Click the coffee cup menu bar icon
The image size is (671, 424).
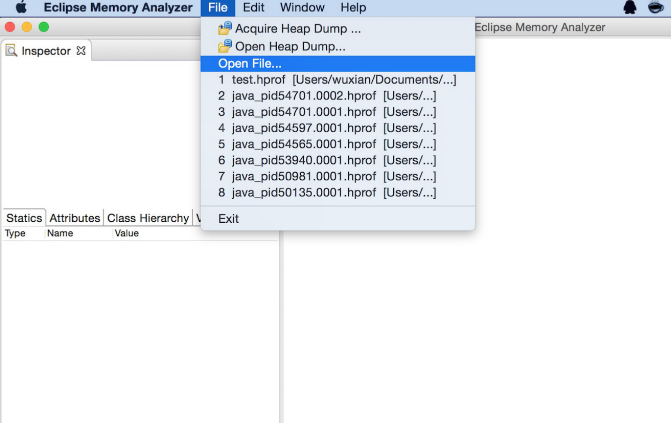(656, 7)
